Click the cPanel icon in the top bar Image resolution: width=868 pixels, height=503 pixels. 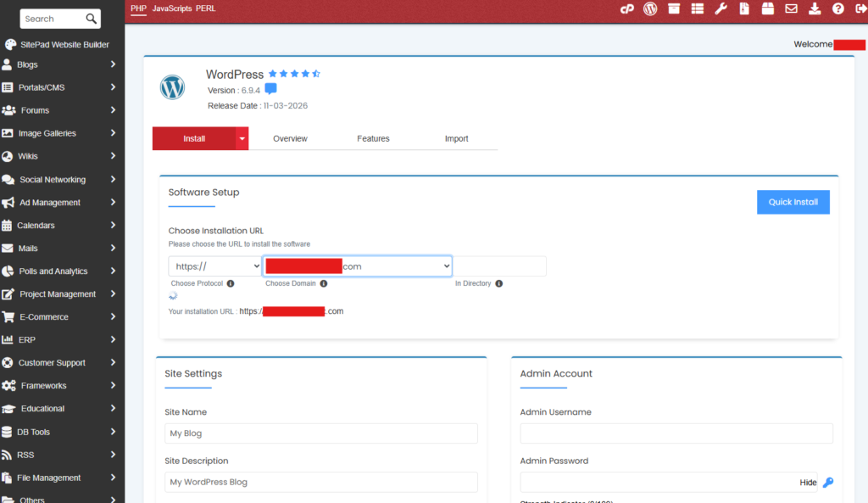[x=627, y=9]
